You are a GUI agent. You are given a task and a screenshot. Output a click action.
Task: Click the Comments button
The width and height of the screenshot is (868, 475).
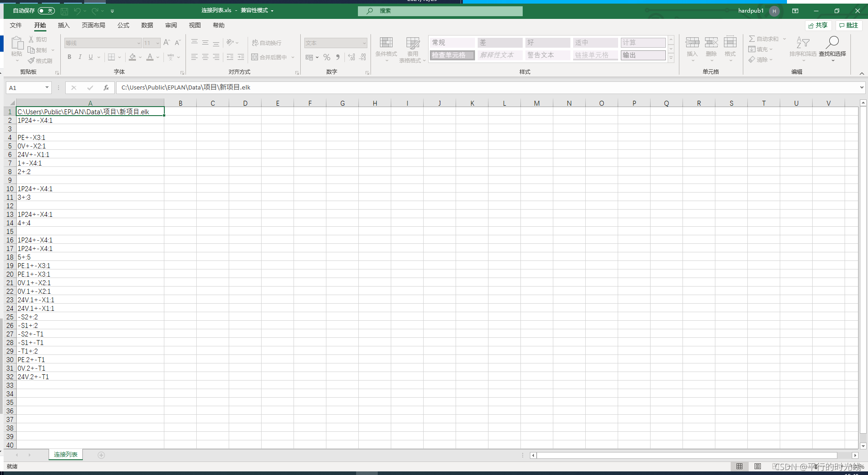(x=849, y=25)
